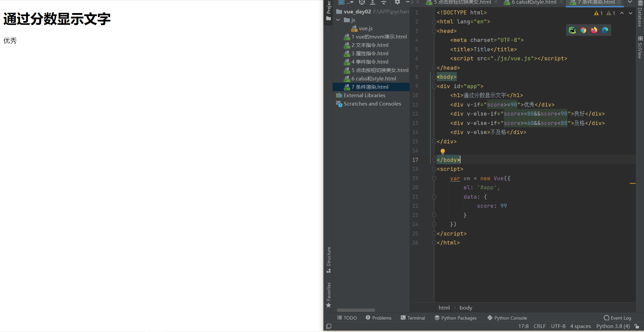The width and height of the screenshot is (644, 332).
Task: Open file in Firefox browser
Action: coord(594,30)
